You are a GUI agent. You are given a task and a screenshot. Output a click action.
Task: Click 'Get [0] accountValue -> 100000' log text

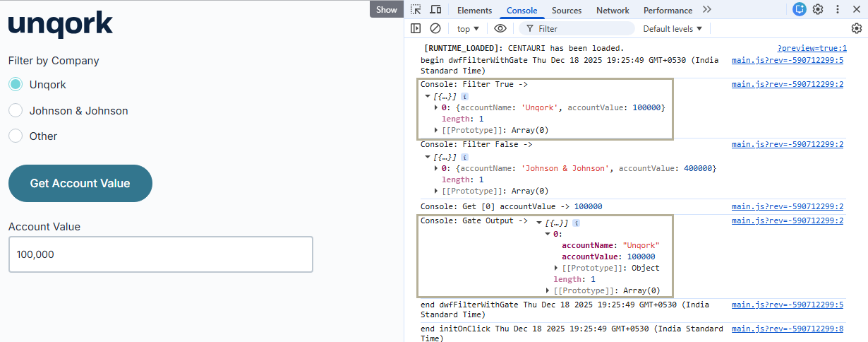coord(512,206)
